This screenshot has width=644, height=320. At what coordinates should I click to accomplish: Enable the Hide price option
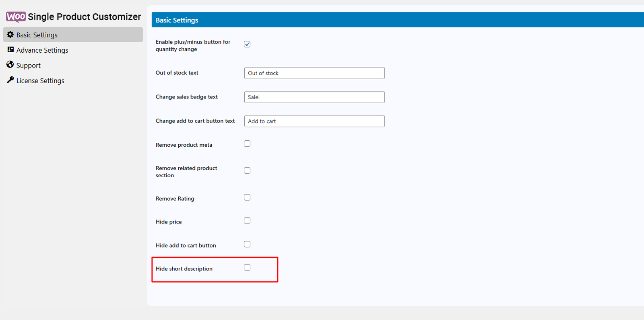click(247, 221)
